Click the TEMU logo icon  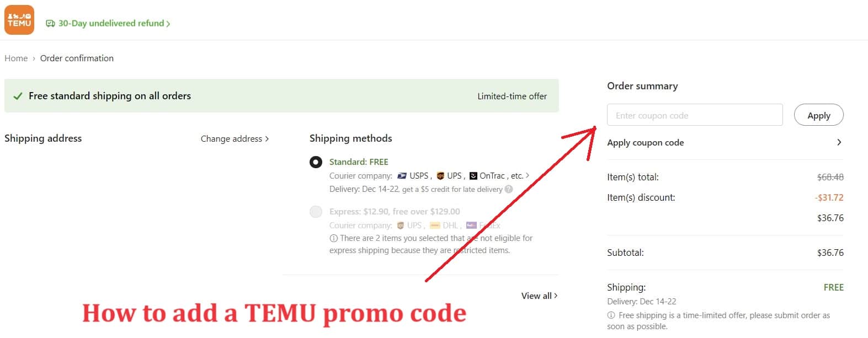(x=19, y=20)
